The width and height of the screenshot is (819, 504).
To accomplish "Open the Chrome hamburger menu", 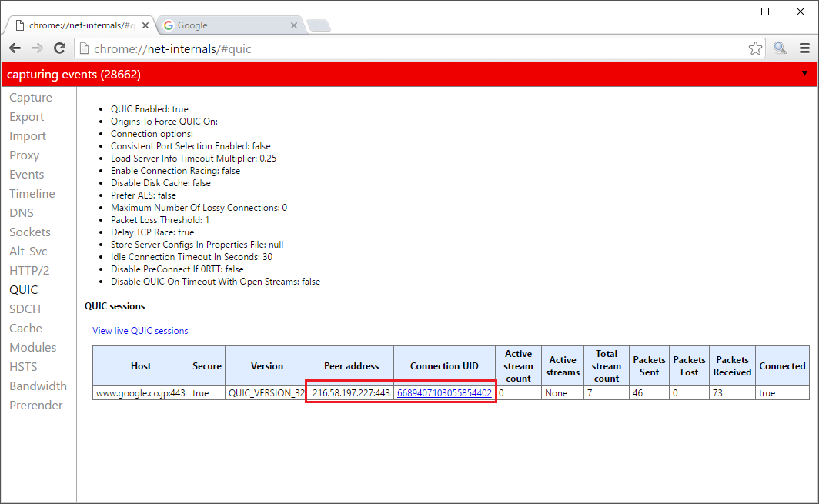I will pos(804,48).
